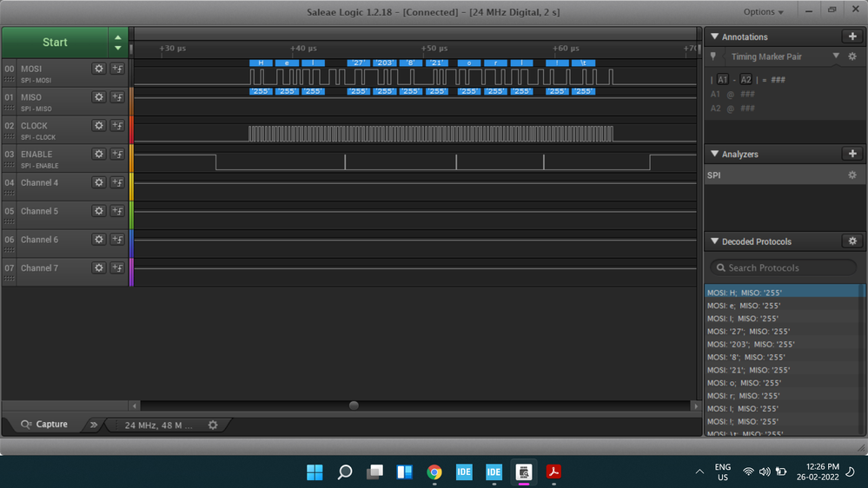The width and height of the screenshot is (868, 488).
Task: Expand tabs with double chevron
Action: click(x=94, y=425)
